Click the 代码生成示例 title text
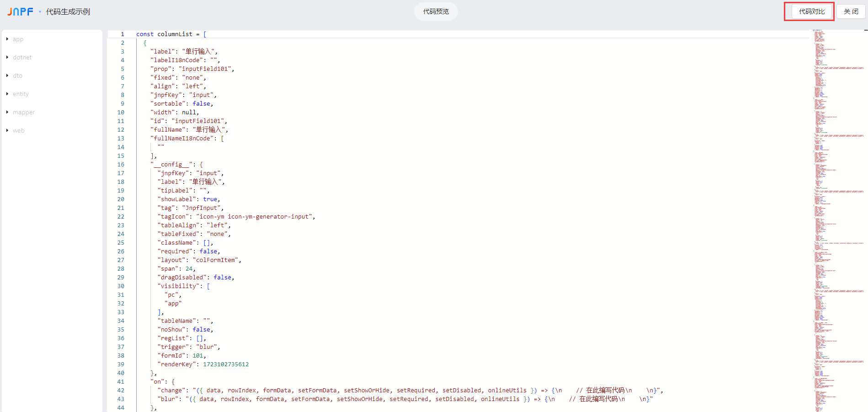 click(x=68, y=11)
